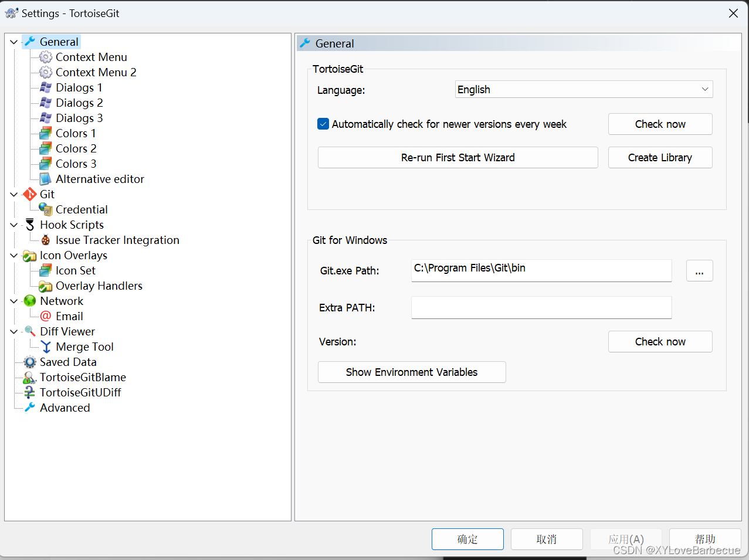Click the Diff Viewer magnifier icon
Viewport: 749px width, 560px height.
tap(30, 331)
